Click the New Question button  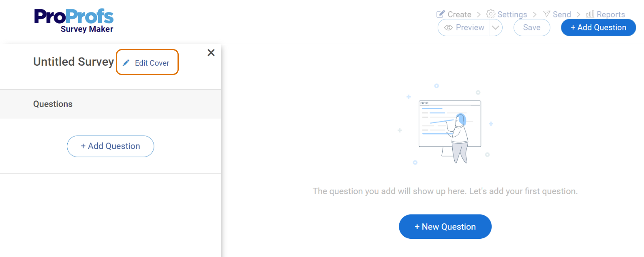click(445, 227)
